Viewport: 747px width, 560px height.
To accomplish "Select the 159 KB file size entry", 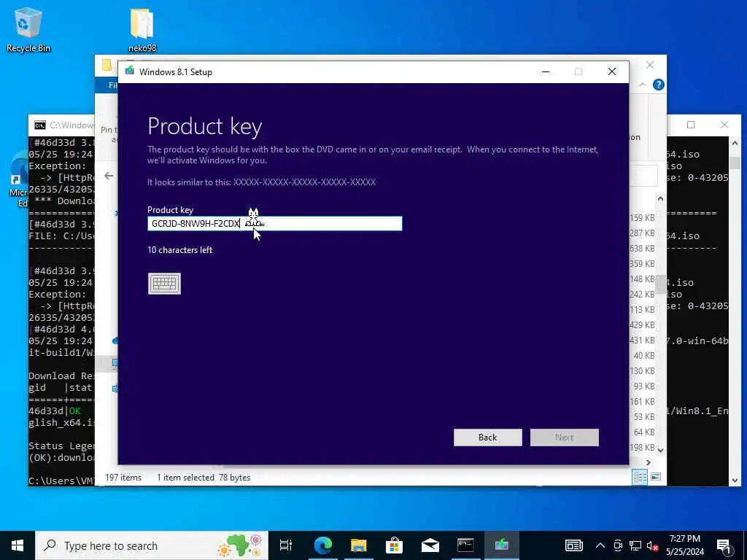I will (x=642, y=217).
